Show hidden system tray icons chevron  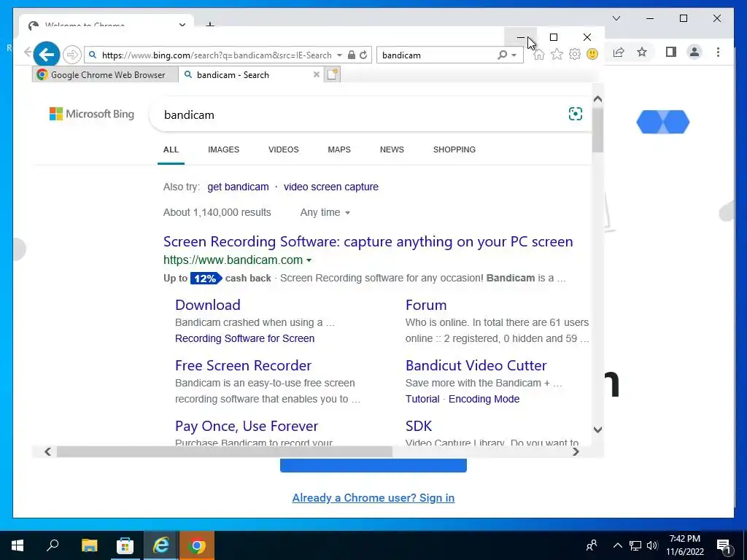(617, 545)
